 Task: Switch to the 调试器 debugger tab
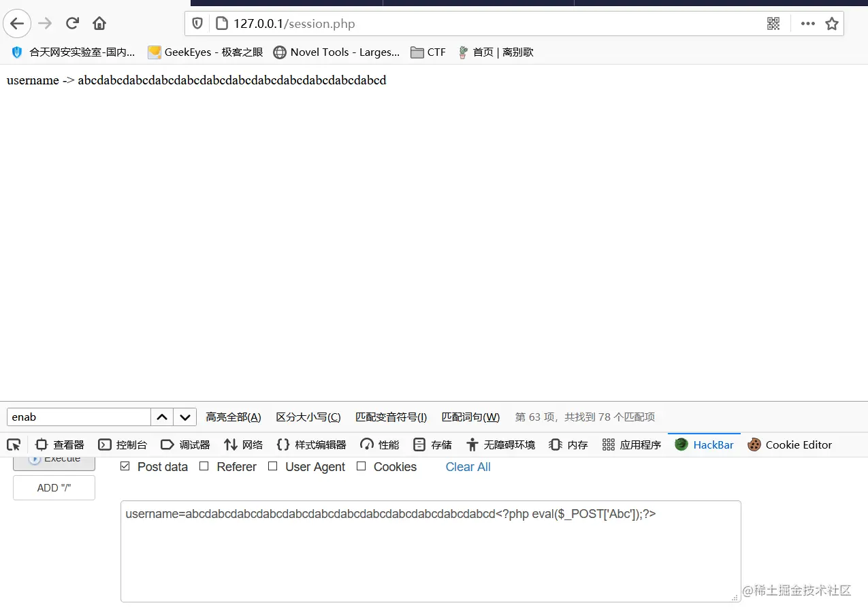(x=185, y=445)
